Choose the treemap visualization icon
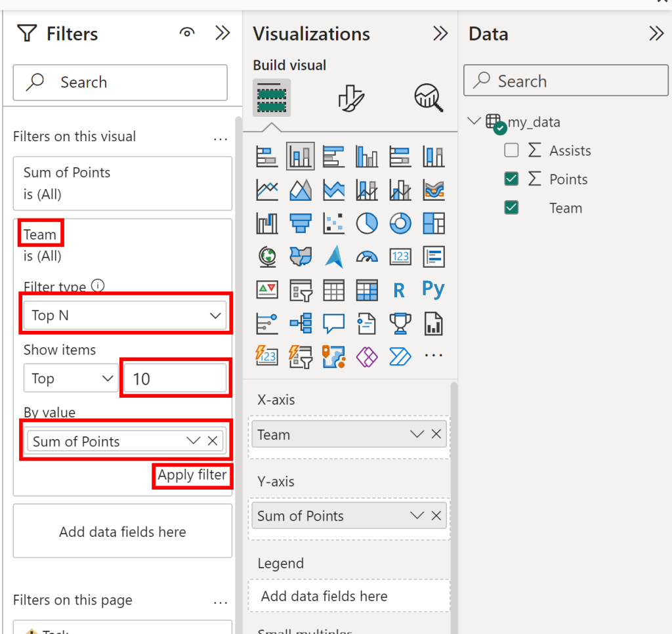The height and width of the screenshot is (634, 672). [434, 224]
